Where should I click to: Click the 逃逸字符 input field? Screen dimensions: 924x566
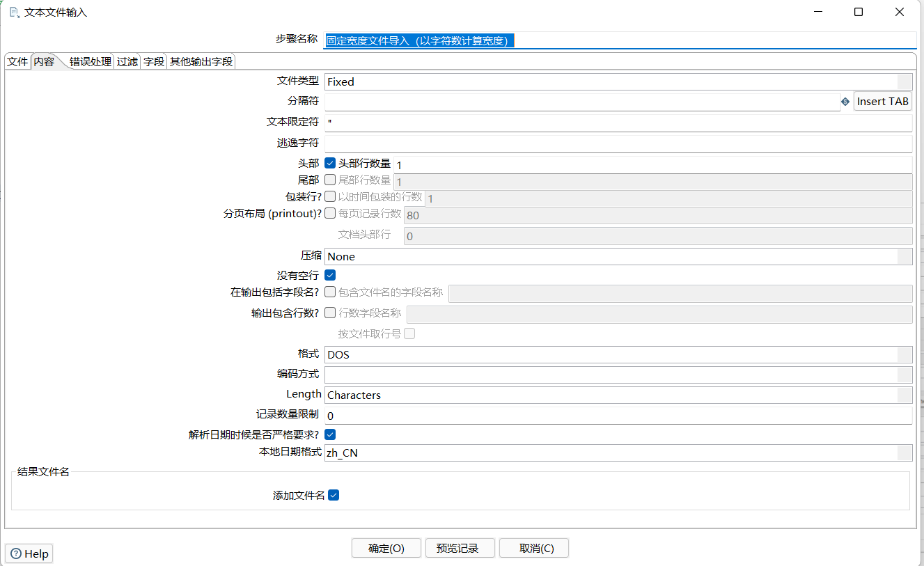[x=618, y=143]
